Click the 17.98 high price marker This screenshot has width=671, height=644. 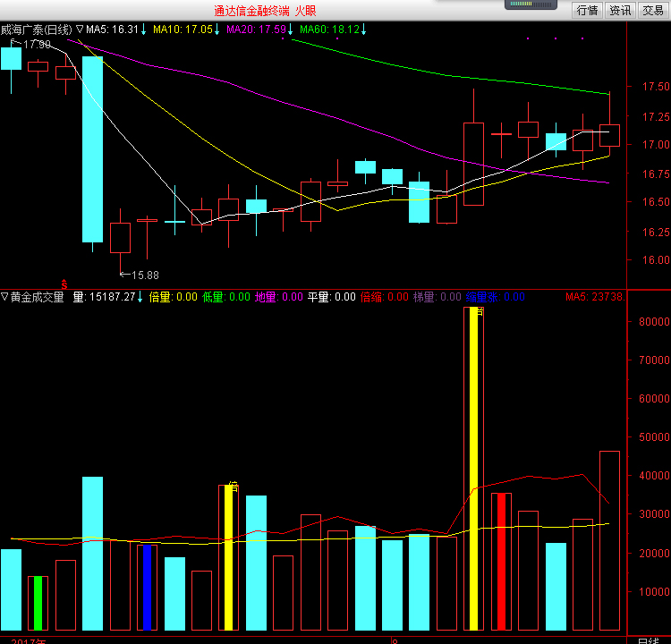click(x=37, y=45)
